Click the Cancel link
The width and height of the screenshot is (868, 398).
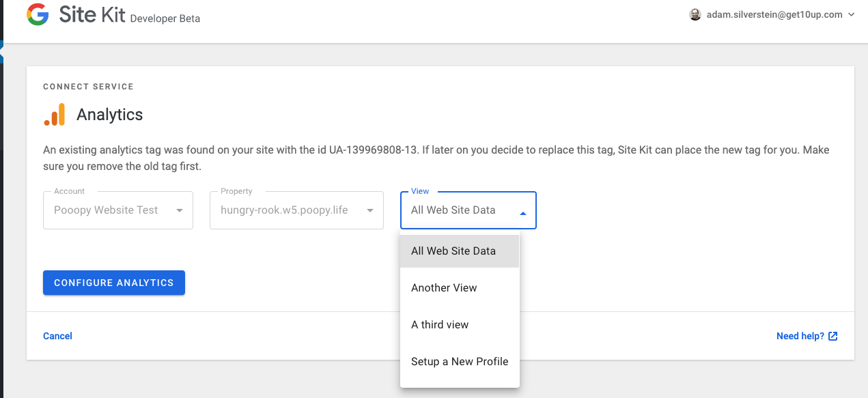click(x=57, y=336)
